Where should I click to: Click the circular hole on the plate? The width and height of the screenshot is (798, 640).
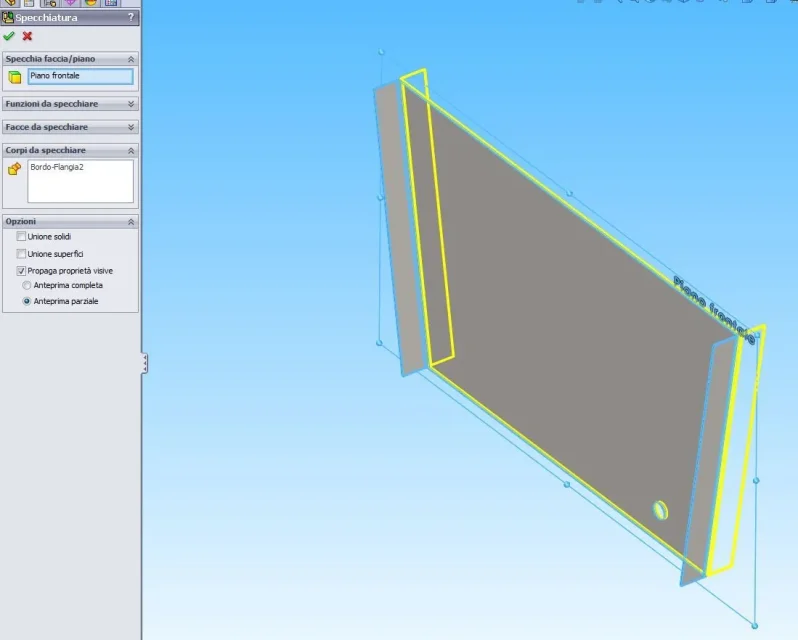[x=660, y=509]
